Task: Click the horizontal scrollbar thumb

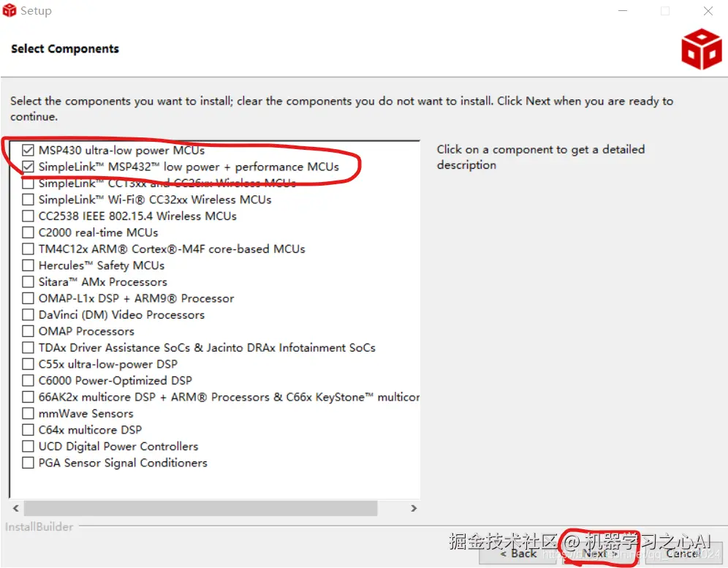Action: click(x=200, y=508)
